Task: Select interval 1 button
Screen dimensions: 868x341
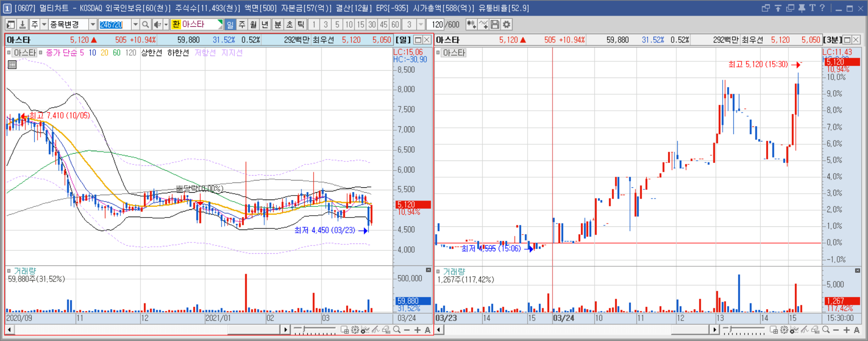Action: click(x=314, y=24)
